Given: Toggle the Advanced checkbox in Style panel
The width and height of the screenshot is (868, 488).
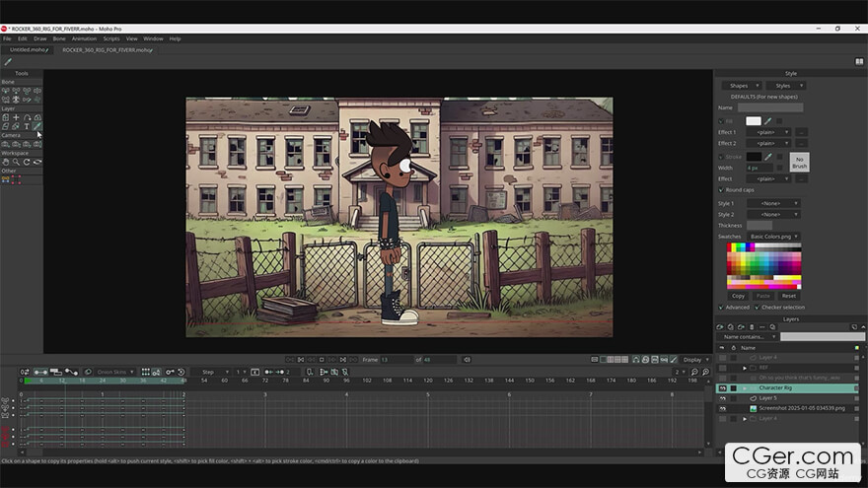Looking at the screenshot, I should [x=721, y=307].
